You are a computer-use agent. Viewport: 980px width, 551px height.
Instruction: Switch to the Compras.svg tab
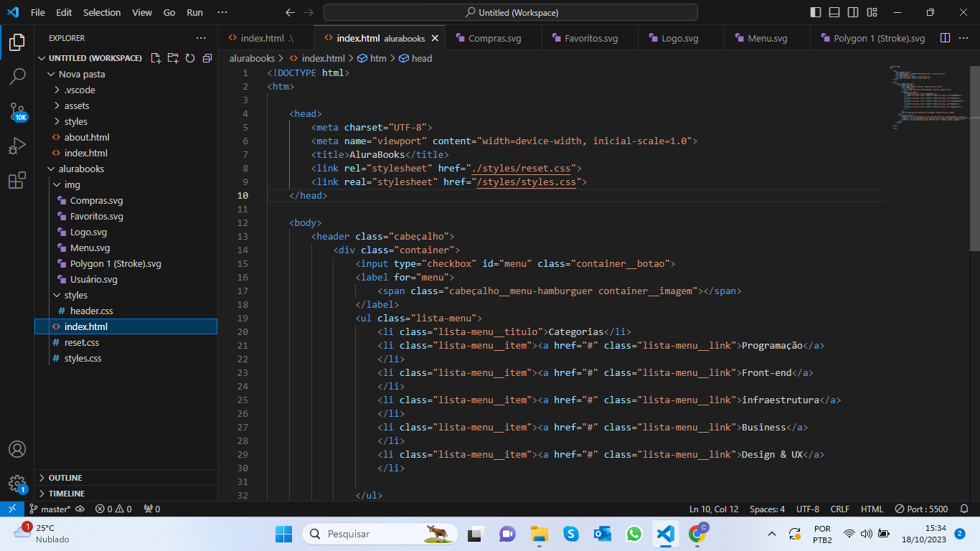click(494, 38)
